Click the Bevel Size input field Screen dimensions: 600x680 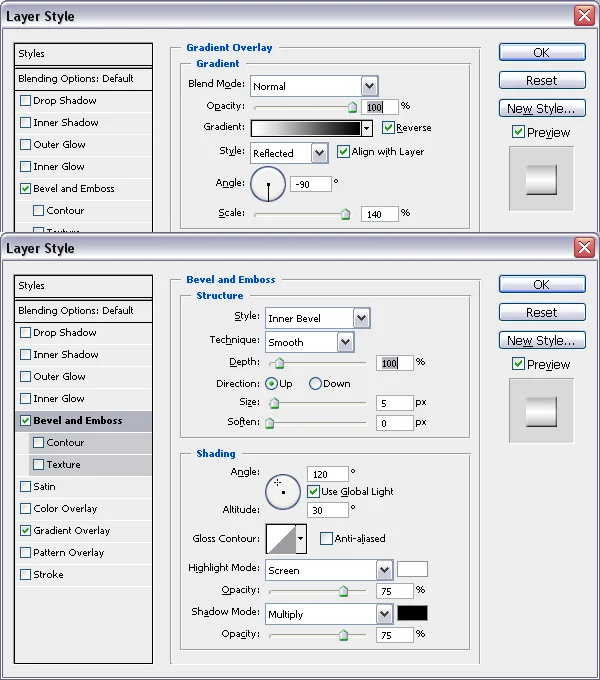(x=395, y=403)
